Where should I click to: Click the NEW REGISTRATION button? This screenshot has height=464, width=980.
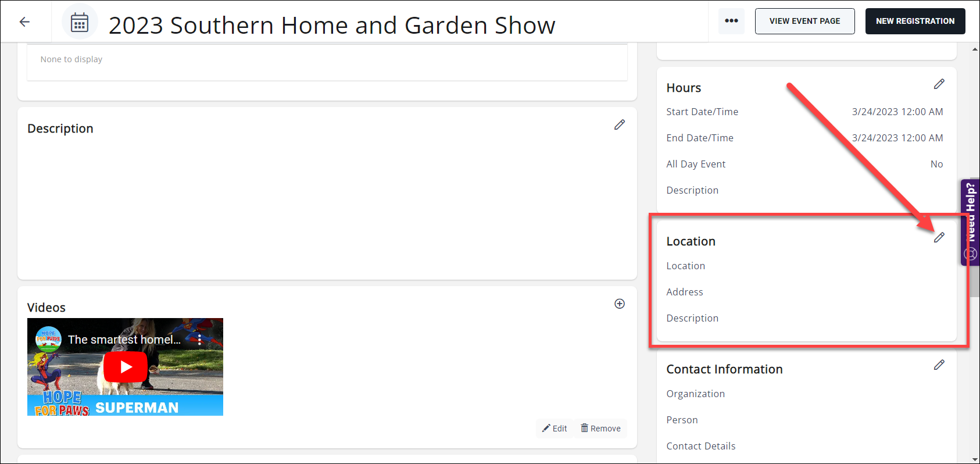point(915,21)
